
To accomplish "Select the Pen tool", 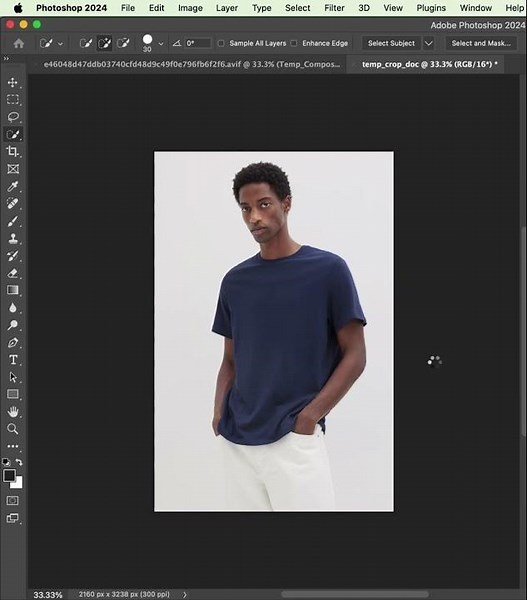I will pos(13,342).
